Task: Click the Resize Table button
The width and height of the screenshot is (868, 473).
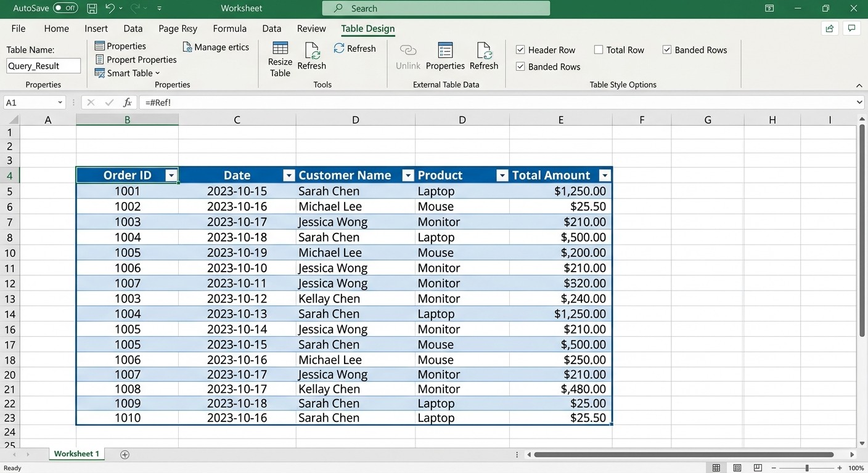Action: 280,60
